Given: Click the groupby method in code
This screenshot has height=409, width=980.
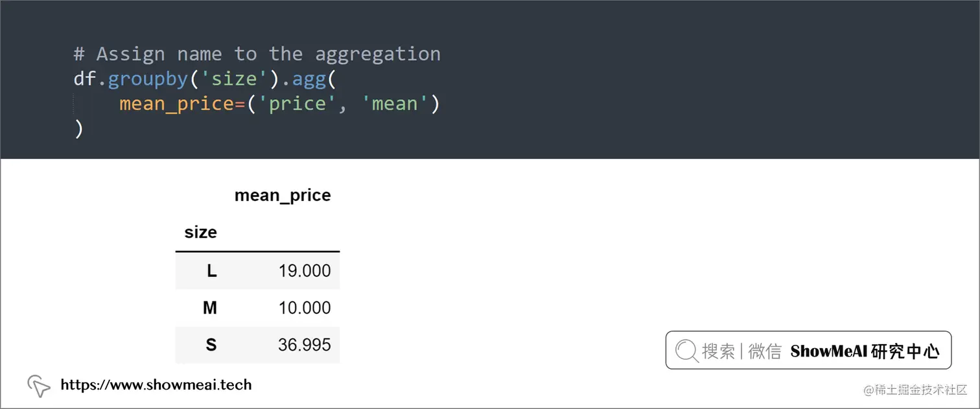Looking at the screenshot, I should [147, 79].
